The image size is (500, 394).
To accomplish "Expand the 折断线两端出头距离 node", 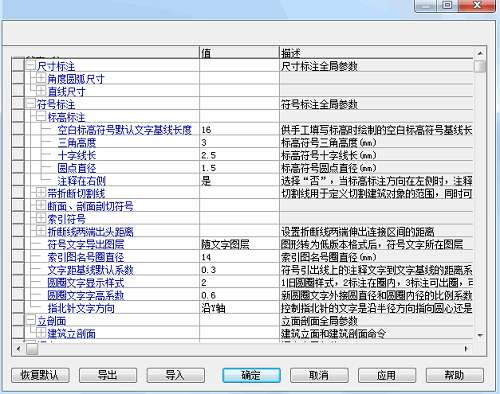I will coord(41,231).
